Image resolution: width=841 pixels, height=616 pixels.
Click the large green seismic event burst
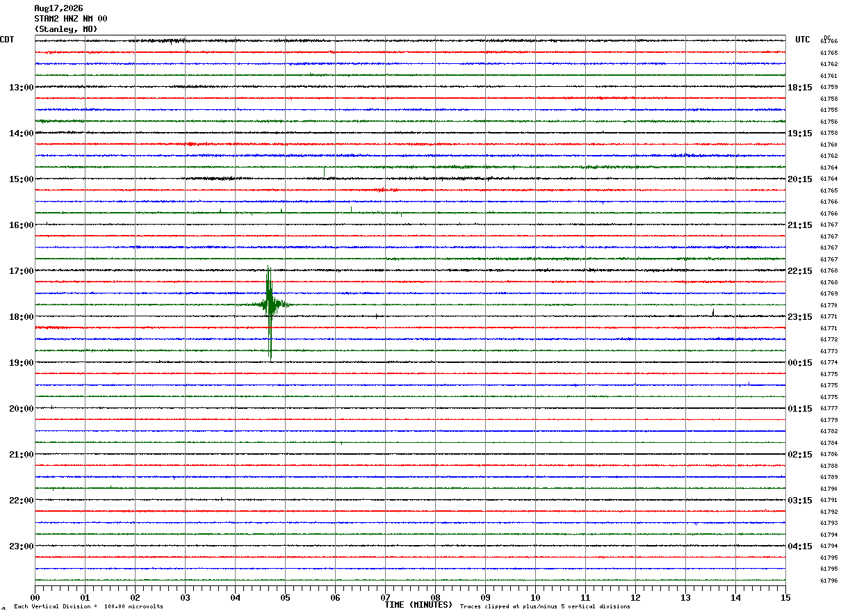pos(270,305)
